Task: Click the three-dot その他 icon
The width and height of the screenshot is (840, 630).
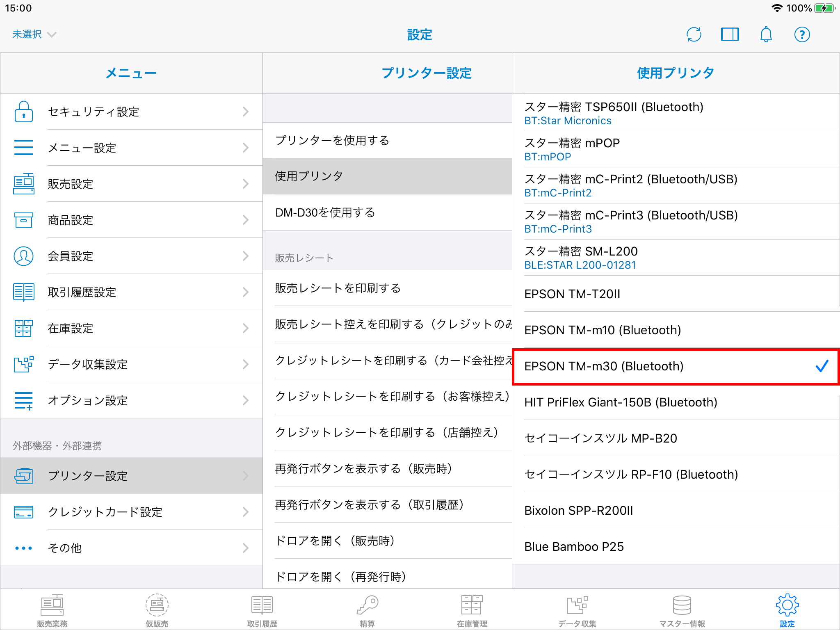Action: pos(24,548)
